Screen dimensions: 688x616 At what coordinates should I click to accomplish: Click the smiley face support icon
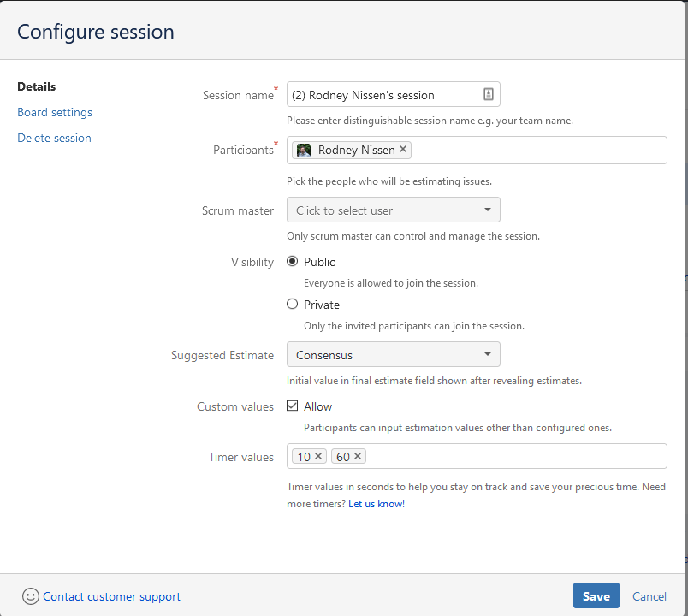pos(30,596)
